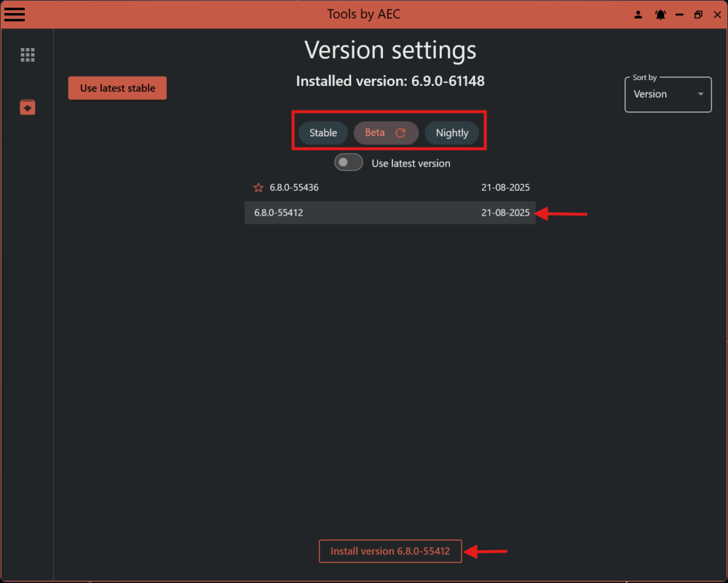Minimize the Tools by AEC window
This screenshot has width=728, height=583.
(678, 14)
